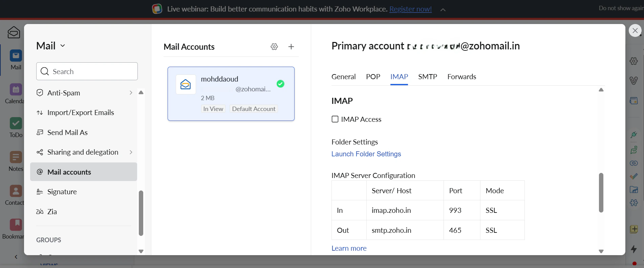Click settings list scrollbar thumb
This screenshot has width=644, height=268.
pyautogui.click(x=141, y=213)
